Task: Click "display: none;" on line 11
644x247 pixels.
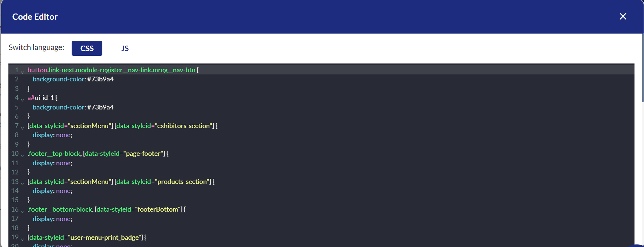Action: click(52, 163)
